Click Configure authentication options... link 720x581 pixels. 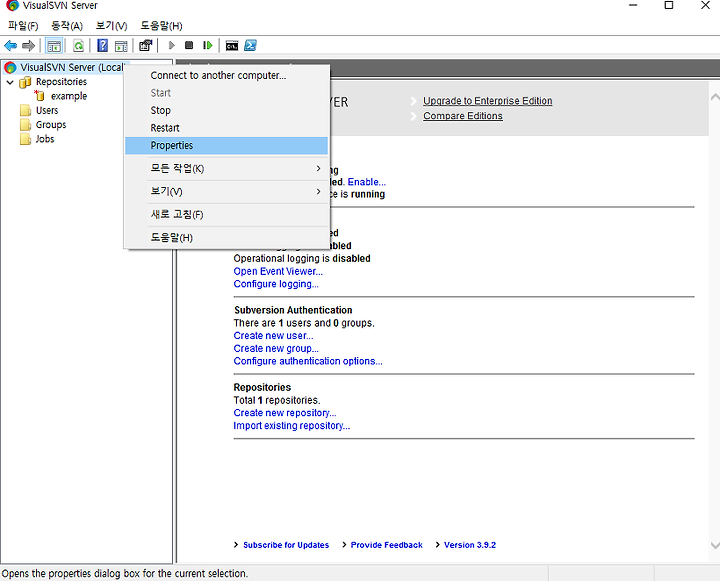coord(308,361)
